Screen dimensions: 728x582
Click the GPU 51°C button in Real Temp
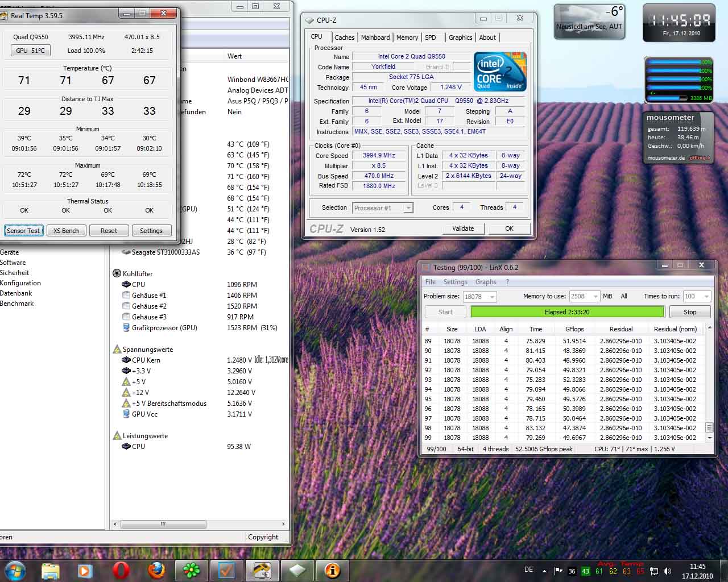(30, 51)
